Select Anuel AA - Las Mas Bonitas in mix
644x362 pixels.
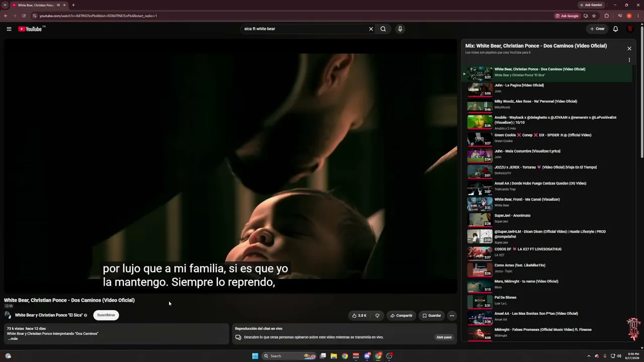[x=547, y=317]
